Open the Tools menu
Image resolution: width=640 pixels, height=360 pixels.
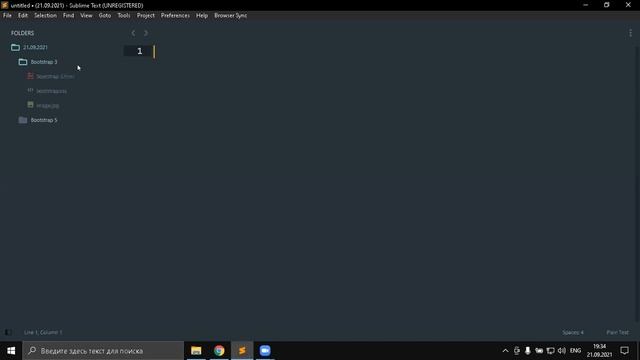pos(124,16)
